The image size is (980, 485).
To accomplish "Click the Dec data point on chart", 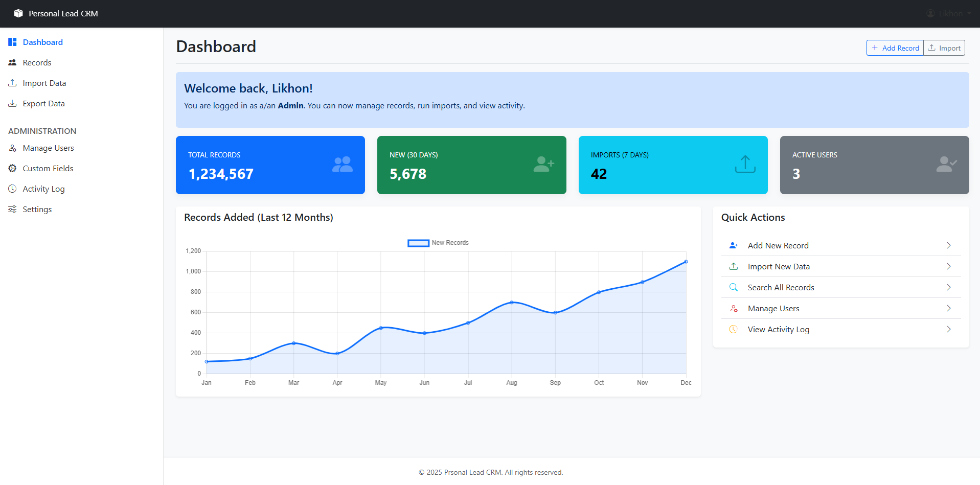I will (686, 262).
